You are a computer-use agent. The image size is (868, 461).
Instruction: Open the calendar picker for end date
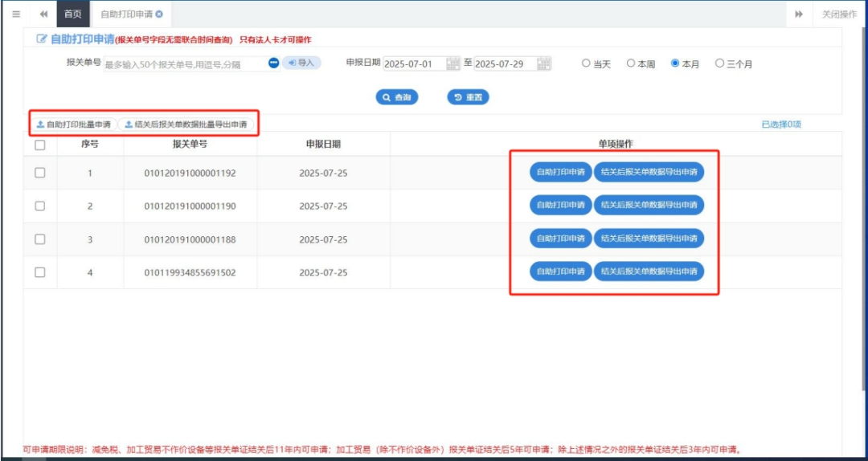pyautogui.click(x=543, y=63)
